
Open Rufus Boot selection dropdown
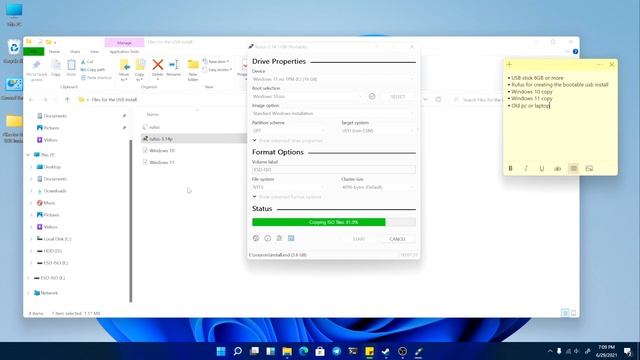(x=308, y=96)
